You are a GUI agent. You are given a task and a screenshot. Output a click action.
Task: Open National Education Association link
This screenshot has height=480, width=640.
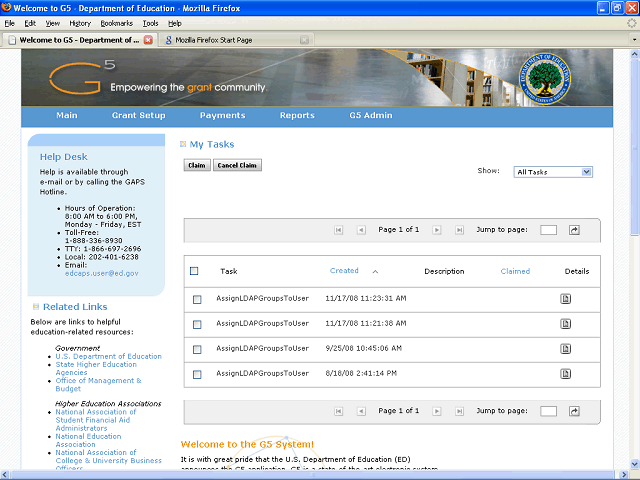(x=88, y=440)
